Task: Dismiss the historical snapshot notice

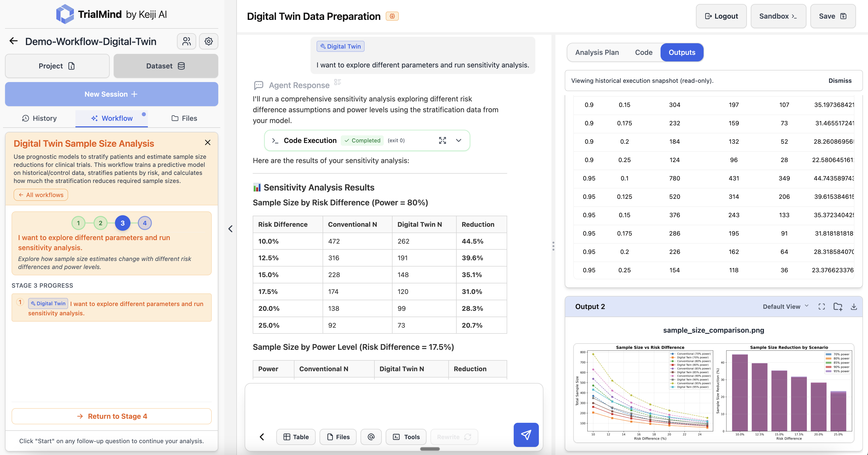Action: point(840,81)
